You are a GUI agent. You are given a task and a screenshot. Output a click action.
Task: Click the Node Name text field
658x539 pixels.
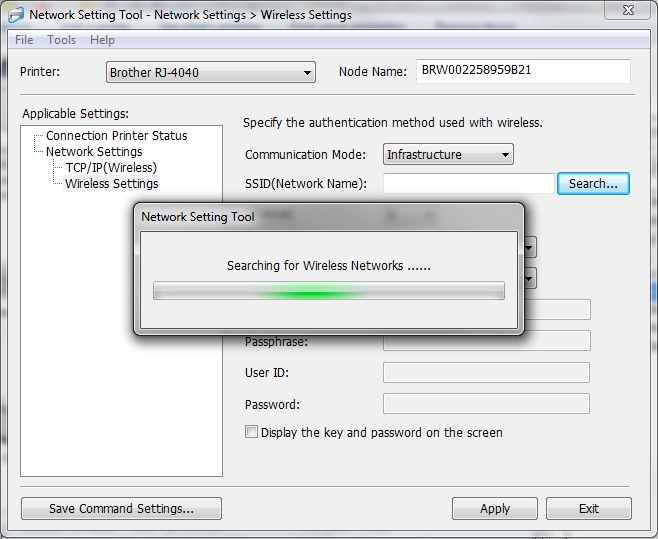[523, 72]
